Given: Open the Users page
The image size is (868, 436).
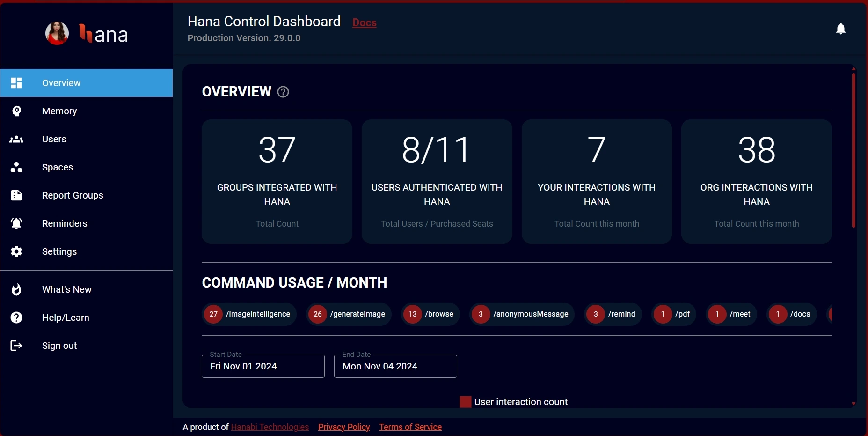Looking at the screenshot, I should (87, 139).
